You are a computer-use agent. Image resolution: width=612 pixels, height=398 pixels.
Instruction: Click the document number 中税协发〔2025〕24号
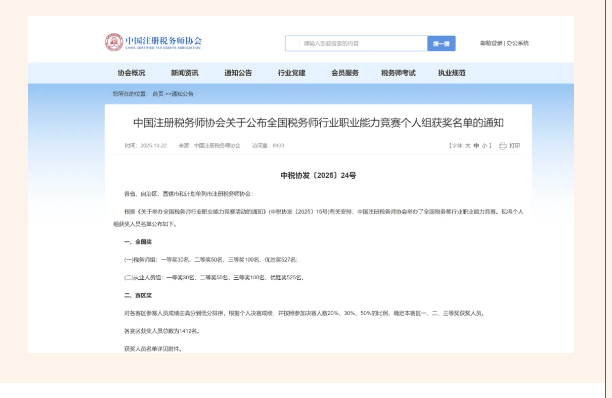click(x=318, y=176)
